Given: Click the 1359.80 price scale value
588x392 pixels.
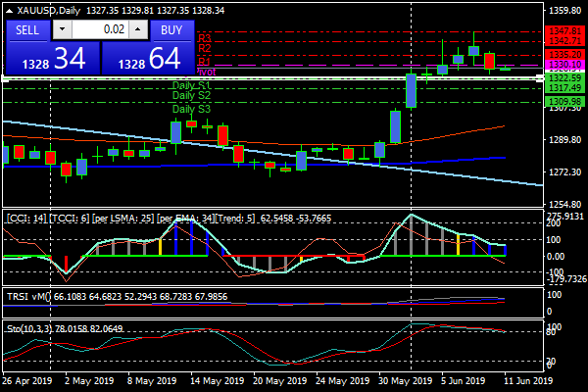Looking at the screenshot, I should coord(563,11).
